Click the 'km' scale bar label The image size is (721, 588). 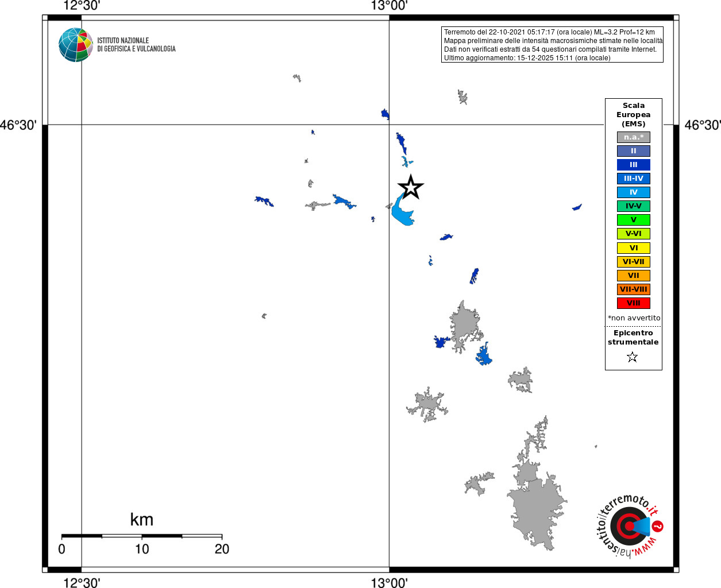tap(142, 520)
